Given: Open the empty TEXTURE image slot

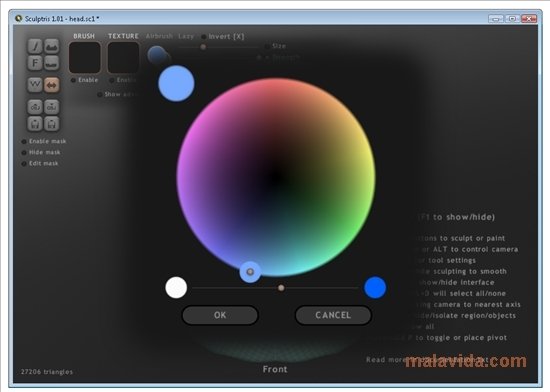Looking at the screenshot, I should tap(123, 58).
